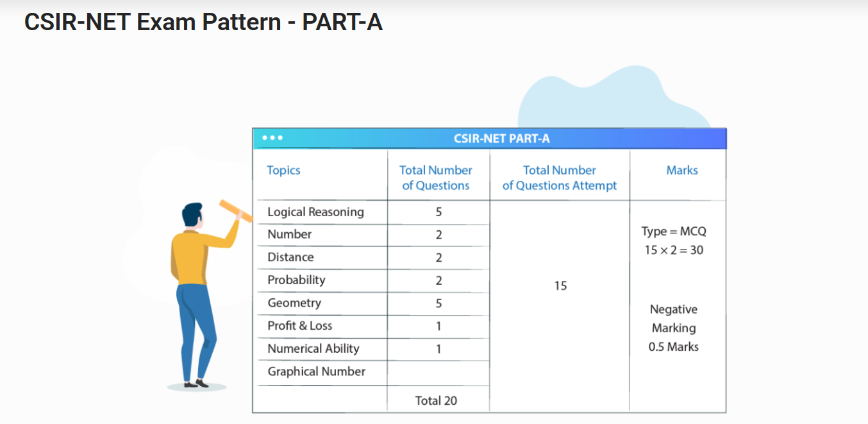Image resolution: width=868 pixels, height=424 pixels.
Task: Select the "Type = MCQ" text
Action: (x=674, y=231)
